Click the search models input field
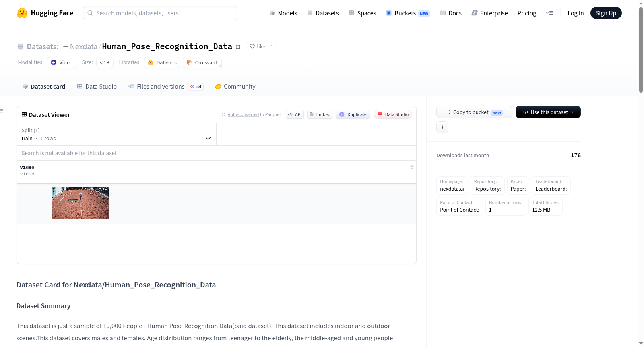Image resolution: width=644 pixels, height=347 pixels. point(160,13)
